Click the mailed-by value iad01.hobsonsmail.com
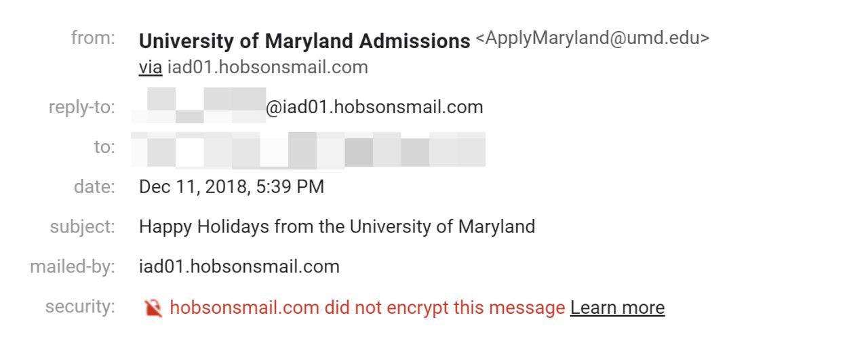Image resolution: width=868 pixels, height=349 pixels. 239,266
